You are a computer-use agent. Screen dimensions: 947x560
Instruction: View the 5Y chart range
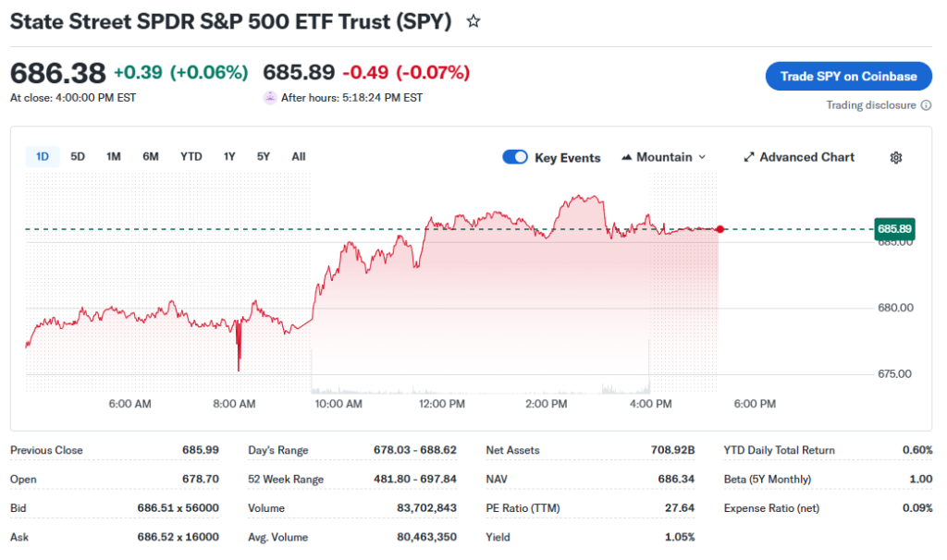[264, 156]
